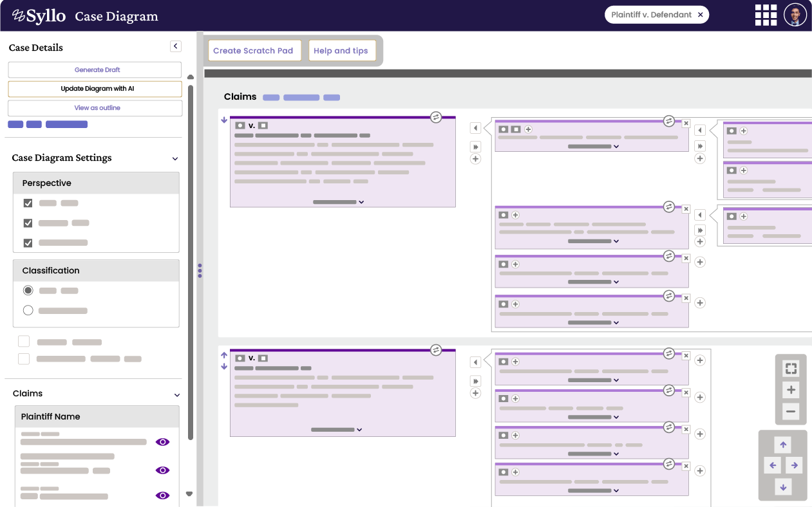The width and height of the screenshot is (812, 507).
Task: Check first unchecked box below Classification
Action: (24, 342)
